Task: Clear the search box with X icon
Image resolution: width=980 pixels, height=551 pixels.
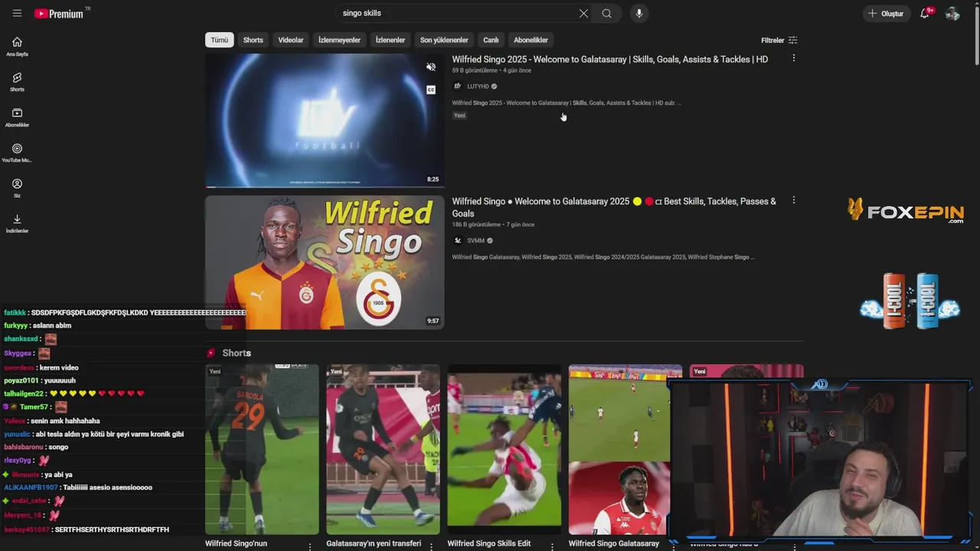Action: pos(583,13)
